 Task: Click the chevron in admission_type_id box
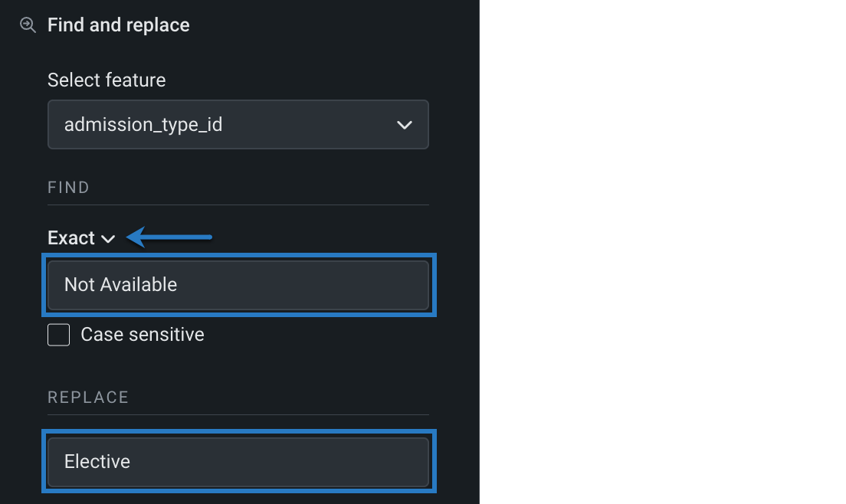click(x=405, y=125)
